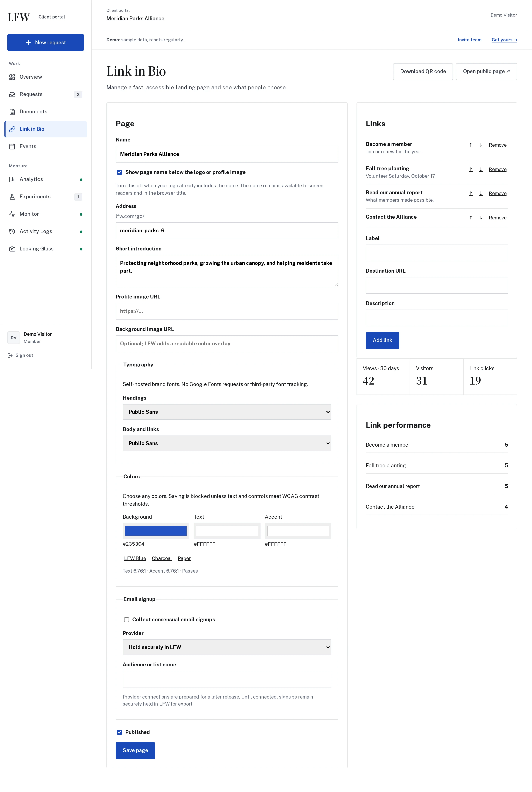532x792 pixels.
Task: Uncheck show page name below logo
Action: click(120, 172)
